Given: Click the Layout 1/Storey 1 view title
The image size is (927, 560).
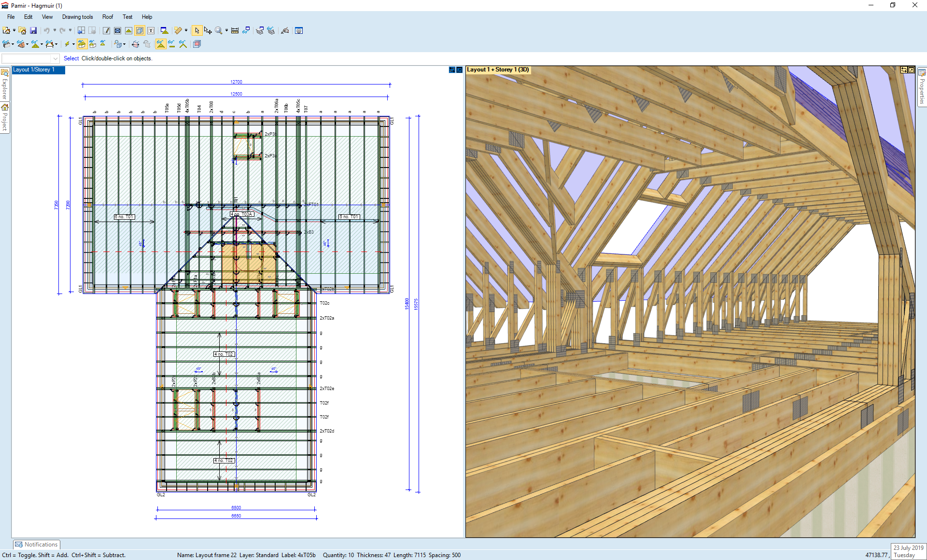Looking at the screenshot, I should (x=34, y=70).
